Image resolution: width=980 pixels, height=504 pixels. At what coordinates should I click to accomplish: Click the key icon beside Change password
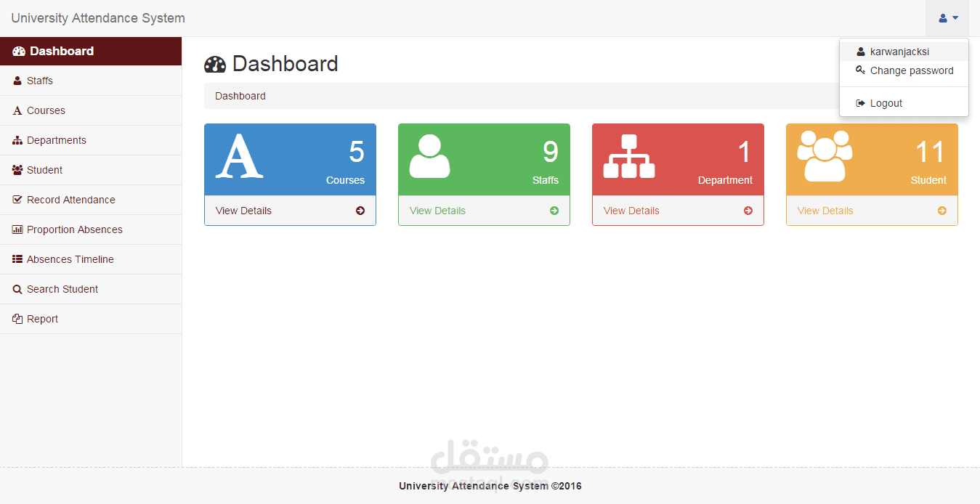(861, 70)
